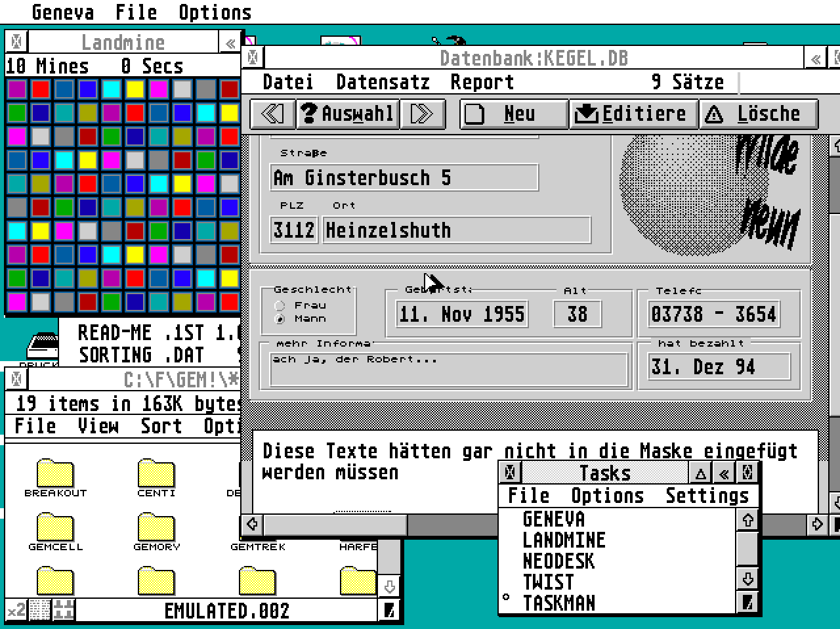Screen dimensions: 840x629
Task: Click the top-left magenta square in Landmine
Action: click(17, 89)
